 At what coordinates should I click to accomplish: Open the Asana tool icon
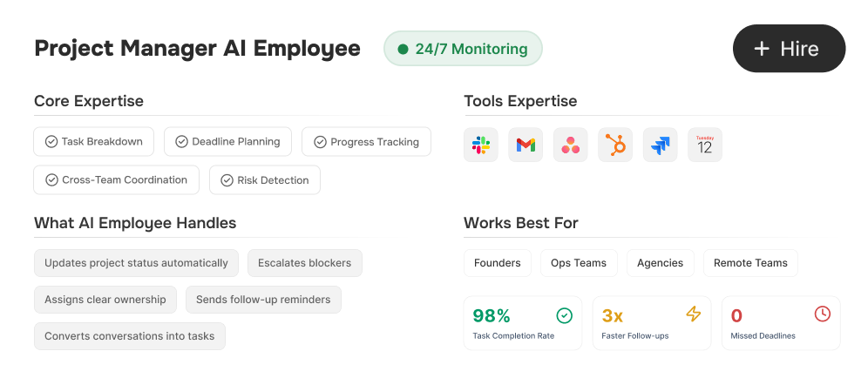(x=571, y=145)
